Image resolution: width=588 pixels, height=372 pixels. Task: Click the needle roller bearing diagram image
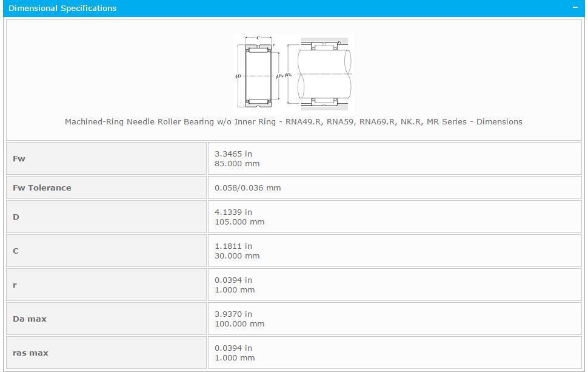click(x=293, y=72)
